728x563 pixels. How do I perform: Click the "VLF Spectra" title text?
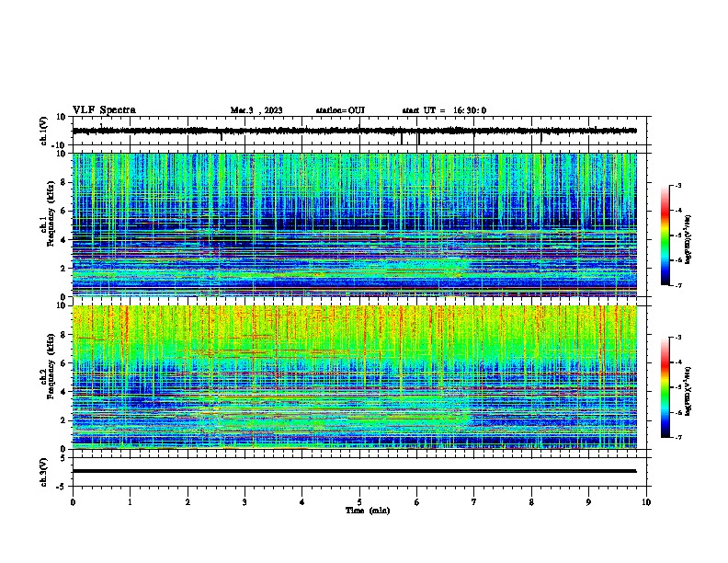(104, 110)
